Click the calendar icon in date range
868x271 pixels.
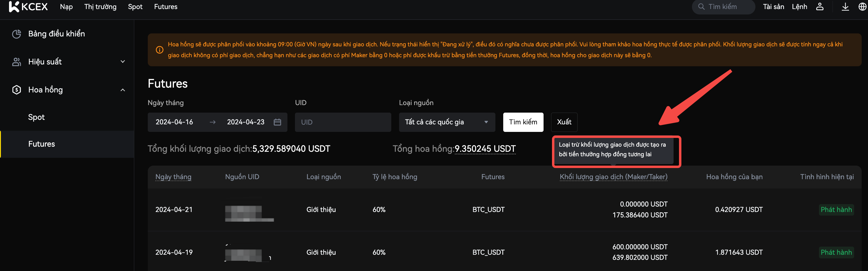point(277,122)
